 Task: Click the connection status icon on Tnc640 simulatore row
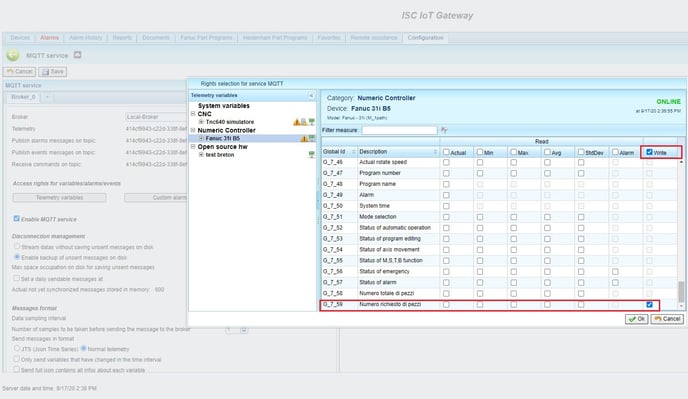pyautogui.click(x=312, y=122)
